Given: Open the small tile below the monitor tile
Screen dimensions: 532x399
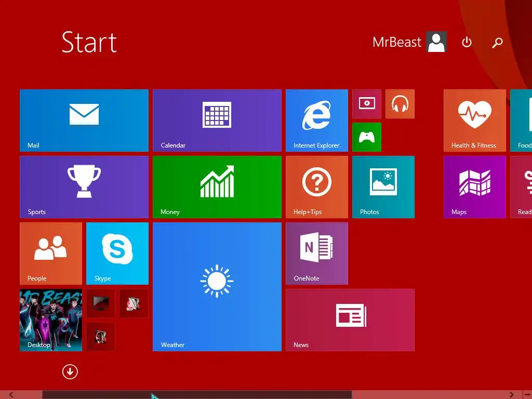Looking at the screenshot, I should (x=101, y=337).
